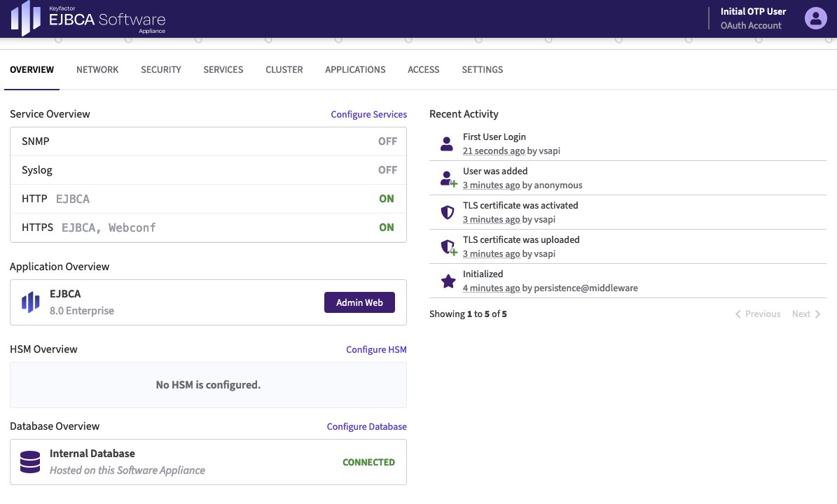Image resolution: width=837 pixels, height=504 pixels.
Task: Go to the CLUSTER tab
Action: [284, 70]
